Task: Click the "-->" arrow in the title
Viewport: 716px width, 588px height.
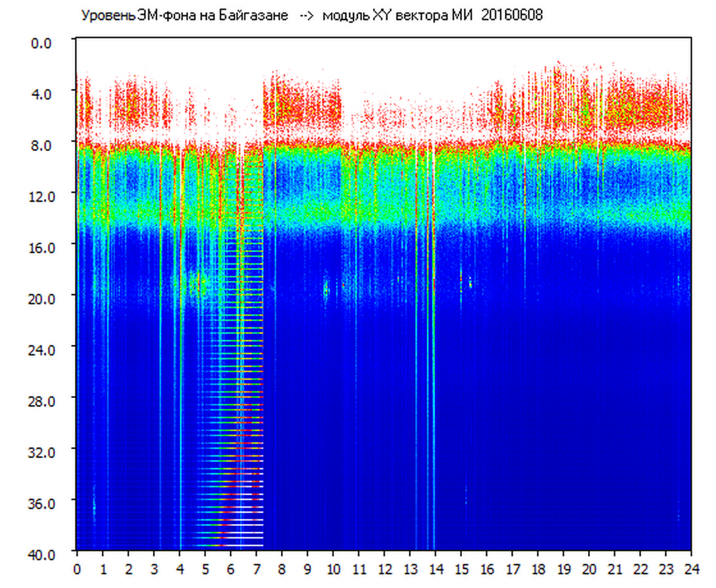Action: pos(307,16)
